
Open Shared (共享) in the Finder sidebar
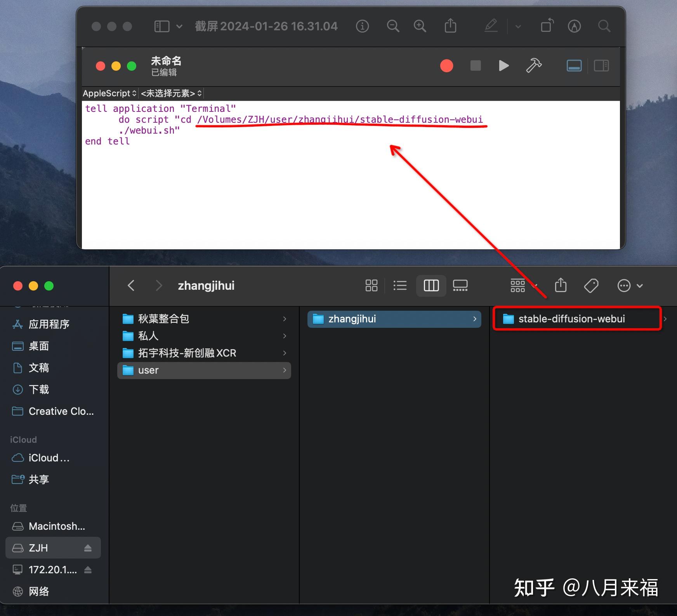[x=53, y=480]
